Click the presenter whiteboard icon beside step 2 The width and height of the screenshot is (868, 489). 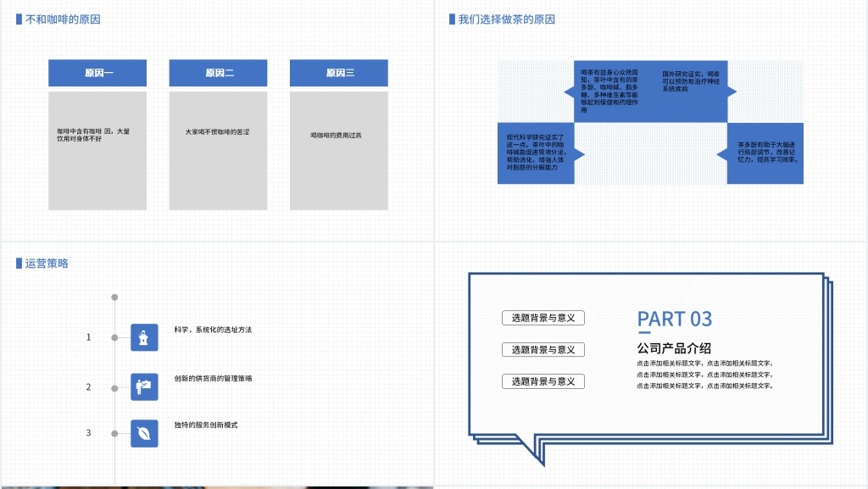pyautogui.click(x=144, y=386)
